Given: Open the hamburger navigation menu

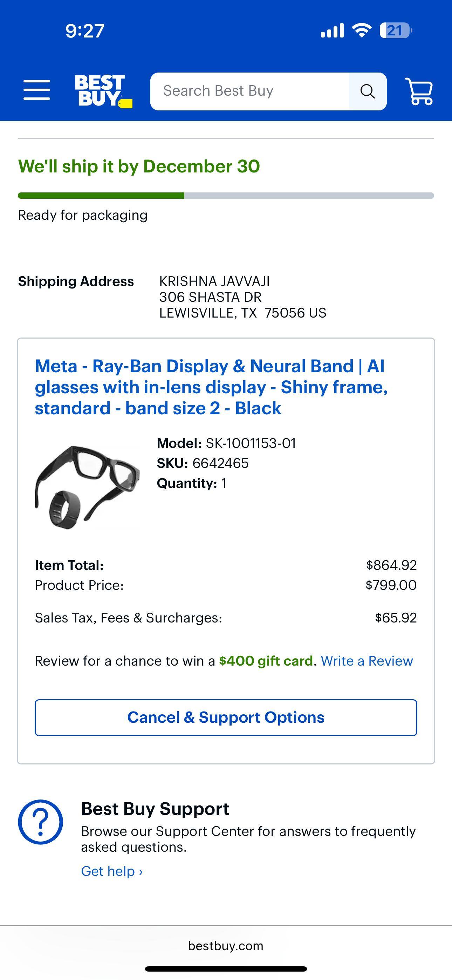Looking at the screenshot, I should coord(36,90).
